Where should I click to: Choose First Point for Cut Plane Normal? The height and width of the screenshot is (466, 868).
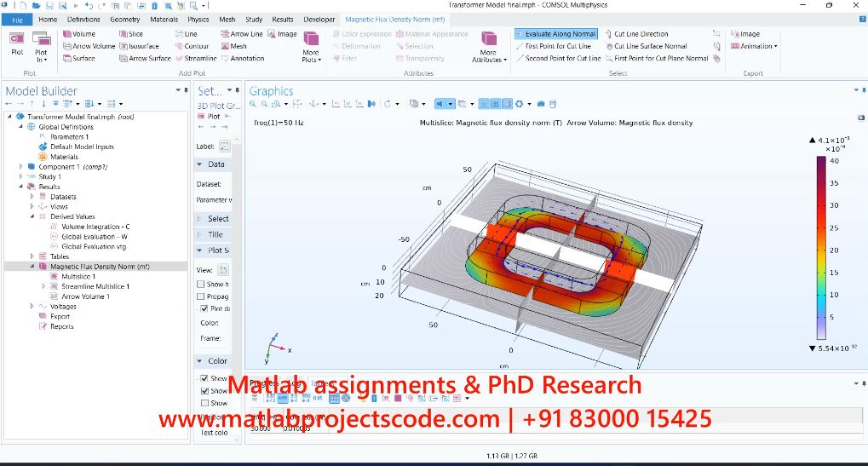[x=657, y=58]
